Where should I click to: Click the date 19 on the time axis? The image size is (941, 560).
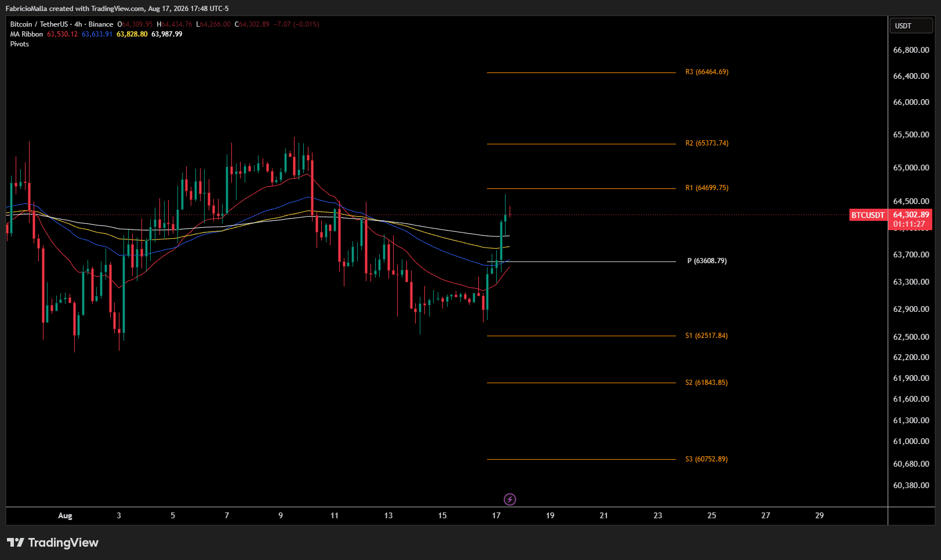pyautogui.click(x=550, y=515)
